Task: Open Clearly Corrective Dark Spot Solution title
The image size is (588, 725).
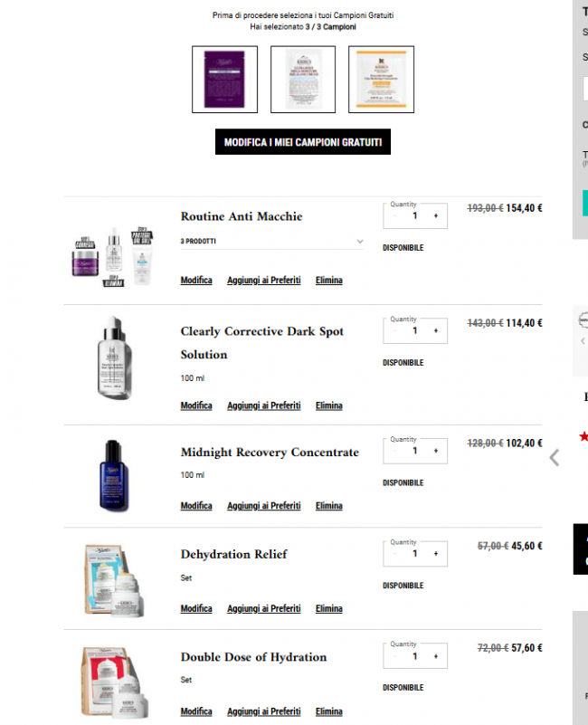Action: (261, 343)
